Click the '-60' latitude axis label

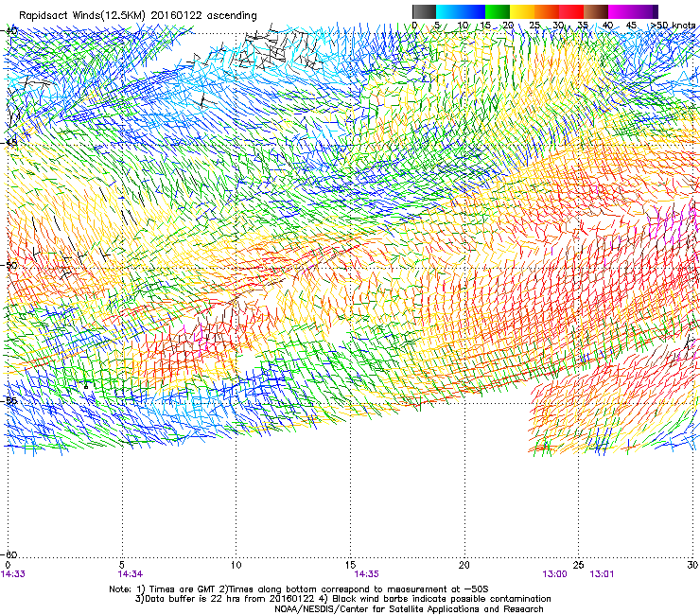[9, 554]
